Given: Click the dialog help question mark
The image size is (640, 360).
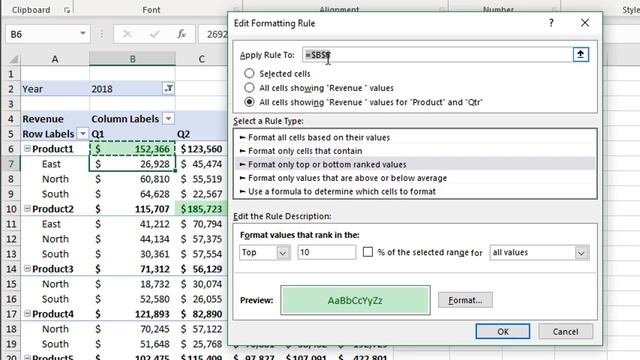Looking at the screenshot, I should (551, 23).
